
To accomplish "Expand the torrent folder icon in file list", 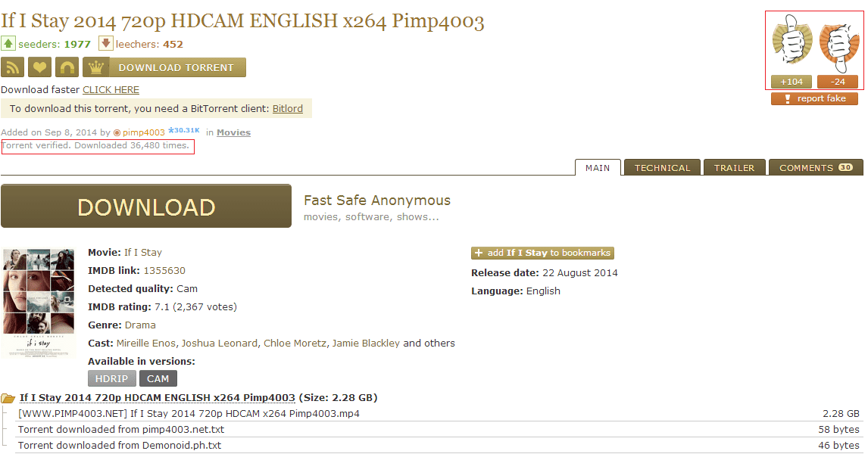I will coord(8,398).
